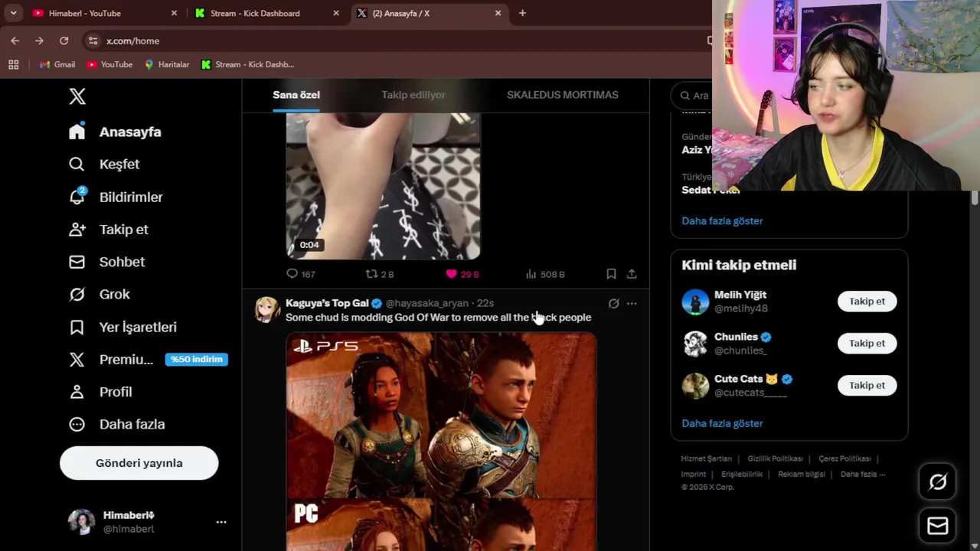The image size is (980, 551).
Task: Close the Himaberl - YouTube tab
Action: [174, 13]
